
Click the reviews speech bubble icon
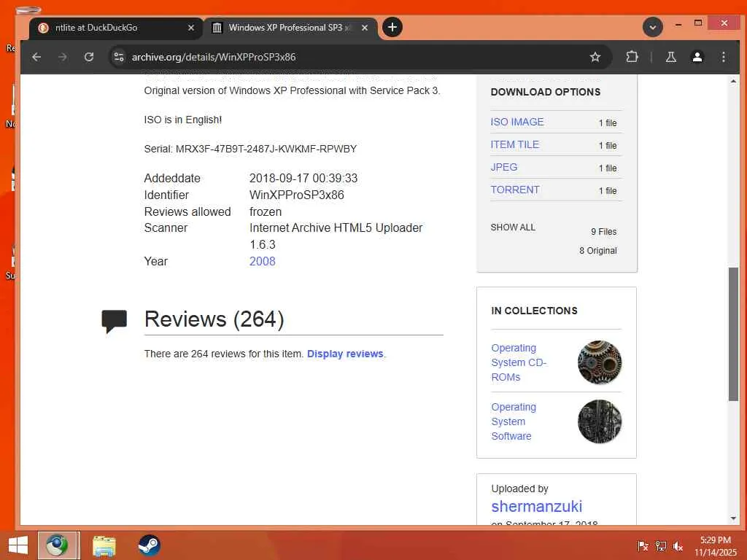point(114,321)
